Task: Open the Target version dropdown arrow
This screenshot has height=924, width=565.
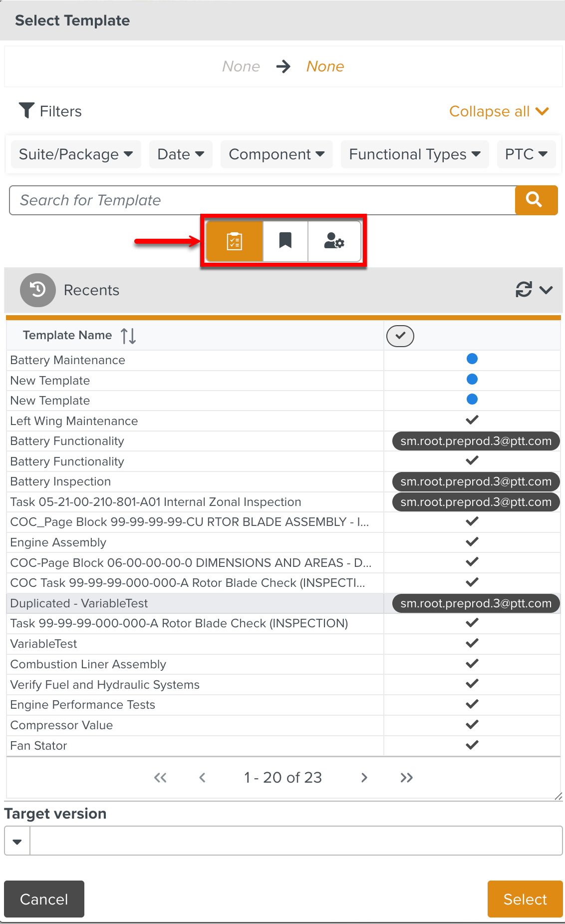Action: pos(17,842)
